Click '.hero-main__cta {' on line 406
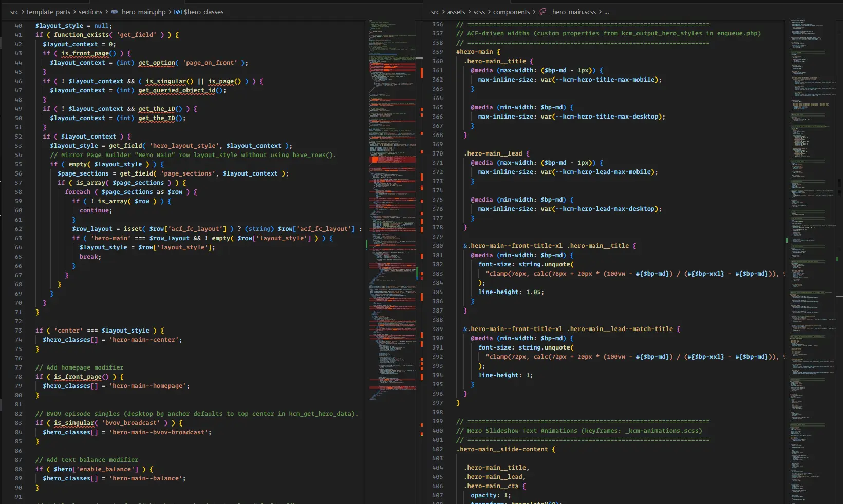 click(x=495, y=486)
